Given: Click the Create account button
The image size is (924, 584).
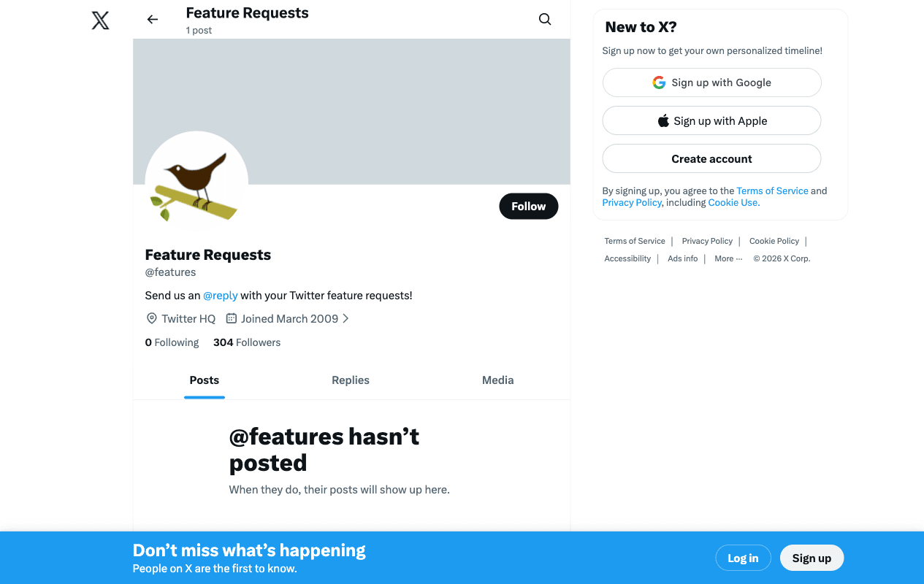Looking at the screenshot, I should tap(711, 158).
